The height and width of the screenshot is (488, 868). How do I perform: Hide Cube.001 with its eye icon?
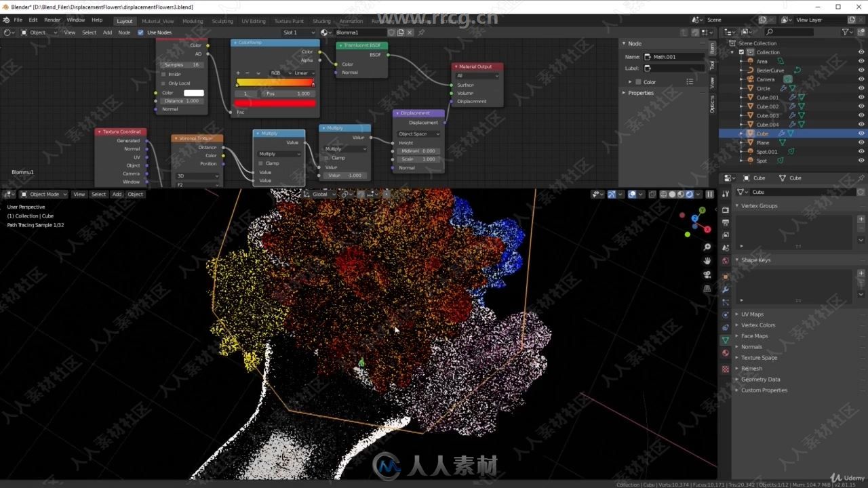(861, 97)
